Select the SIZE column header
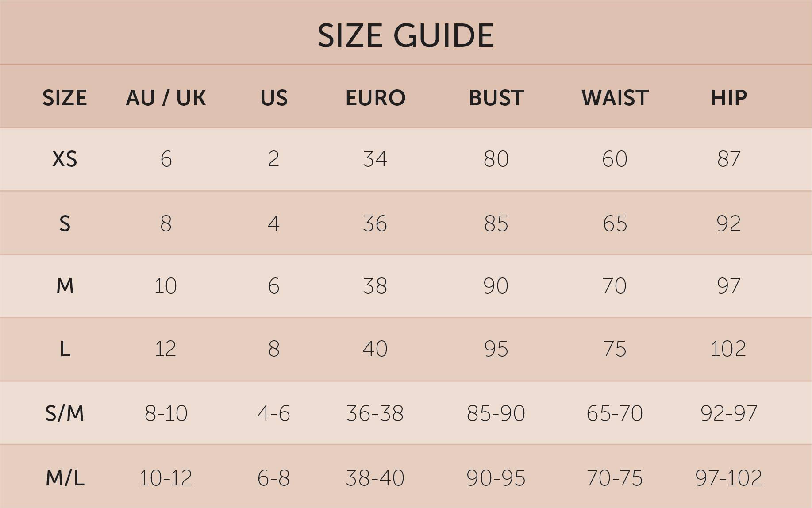 pos(65,98)
